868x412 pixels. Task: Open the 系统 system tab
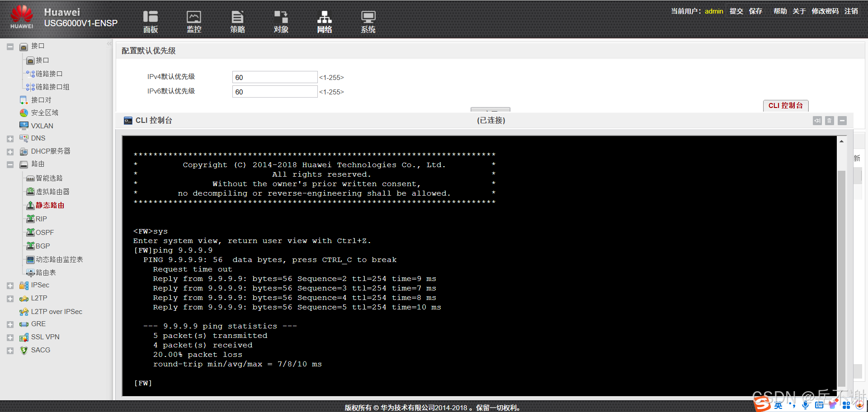368,22
